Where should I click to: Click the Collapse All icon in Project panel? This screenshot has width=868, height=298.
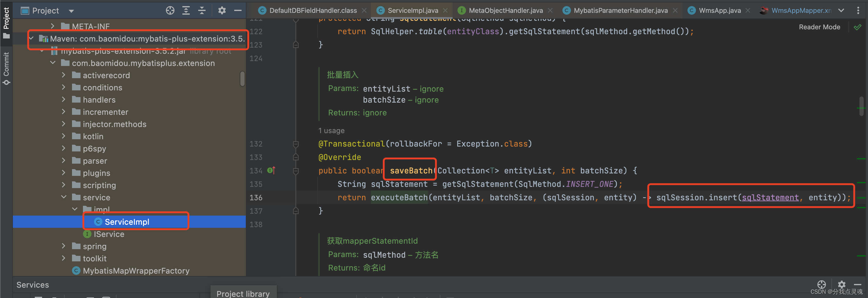click(202, 10)
